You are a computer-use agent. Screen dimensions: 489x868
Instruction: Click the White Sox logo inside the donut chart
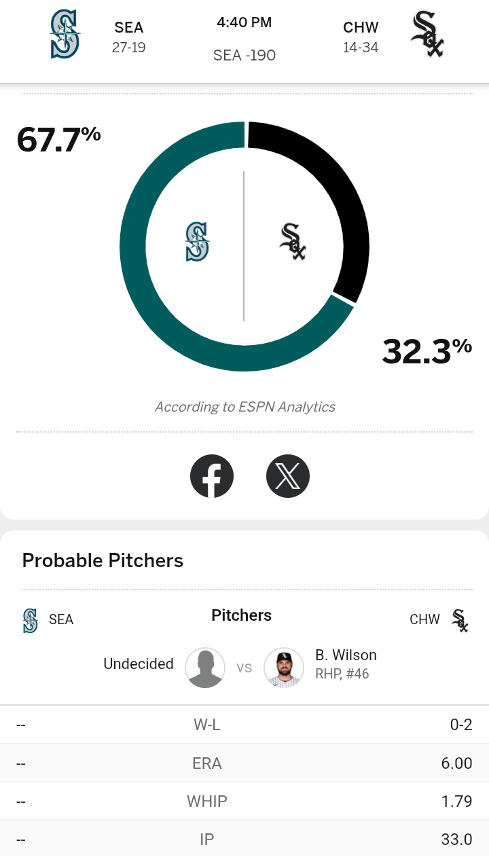[293, 242]
